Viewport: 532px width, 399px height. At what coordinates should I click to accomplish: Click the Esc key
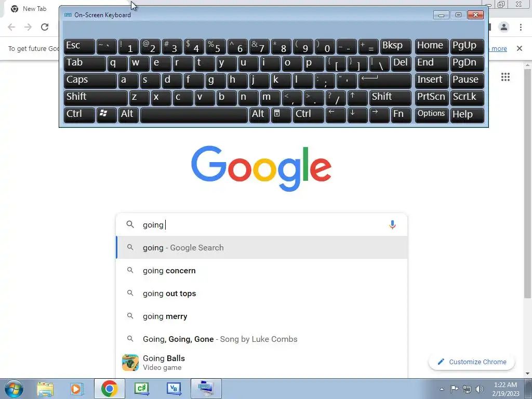coord(79,46)
